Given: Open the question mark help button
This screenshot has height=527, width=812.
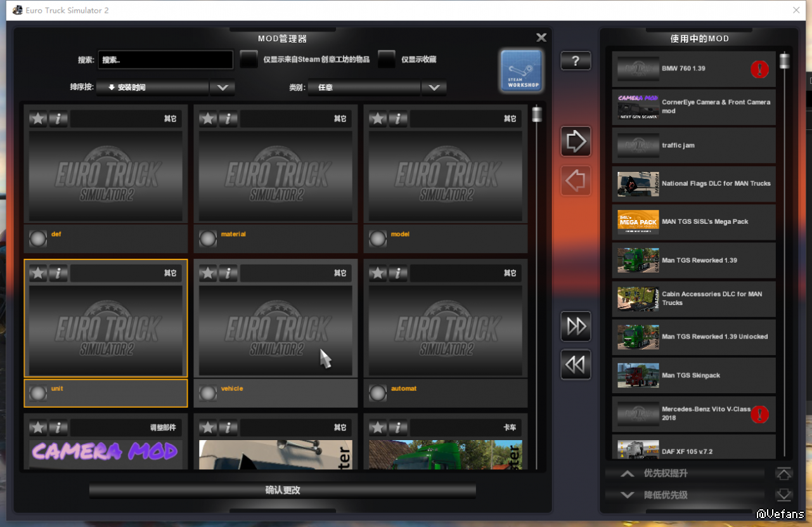Looking at the screenshot, I should click(576, 61).
